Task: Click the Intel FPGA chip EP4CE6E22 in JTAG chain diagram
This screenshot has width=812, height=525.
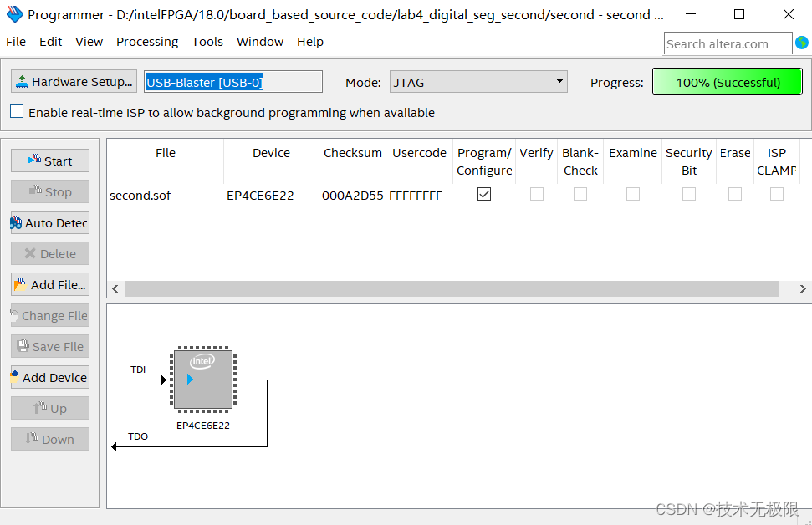Action: click(203, 379)
